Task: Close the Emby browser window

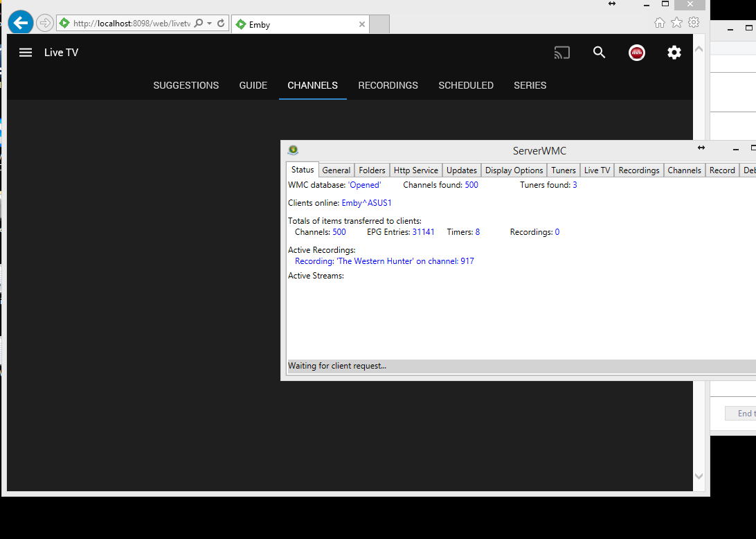Action: [690, 4]
